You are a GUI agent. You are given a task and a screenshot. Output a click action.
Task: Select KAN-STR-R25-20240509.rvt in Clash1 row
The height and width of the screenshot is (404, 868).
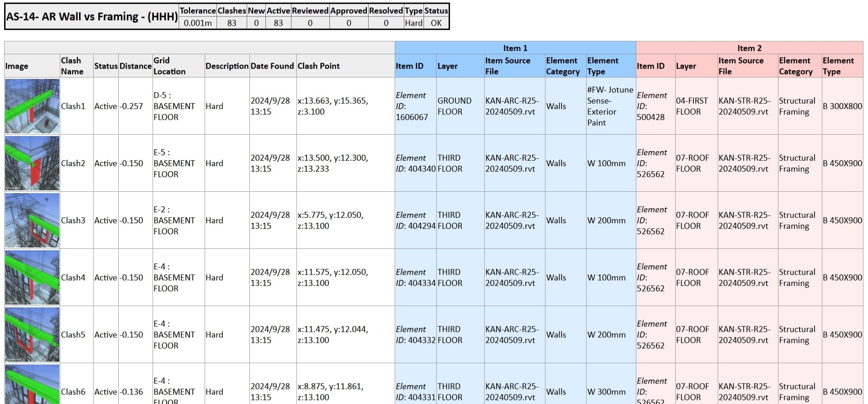(745, 106)
